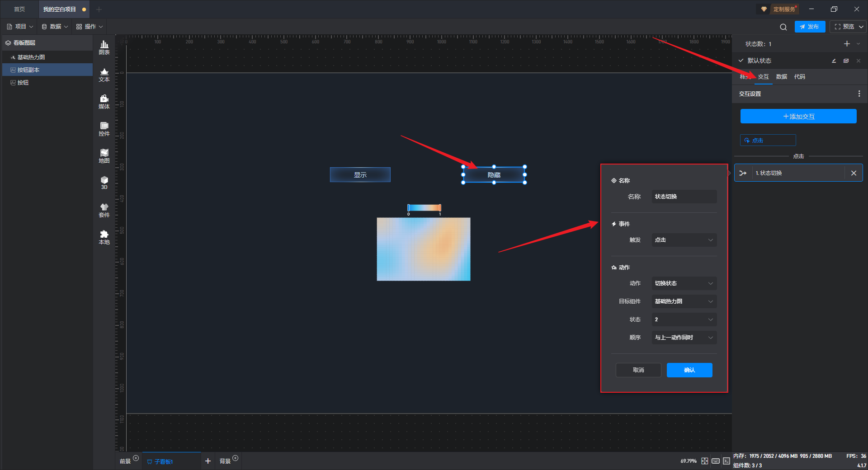Click the 确认 confirm button
868x470 pixels.
689,370
